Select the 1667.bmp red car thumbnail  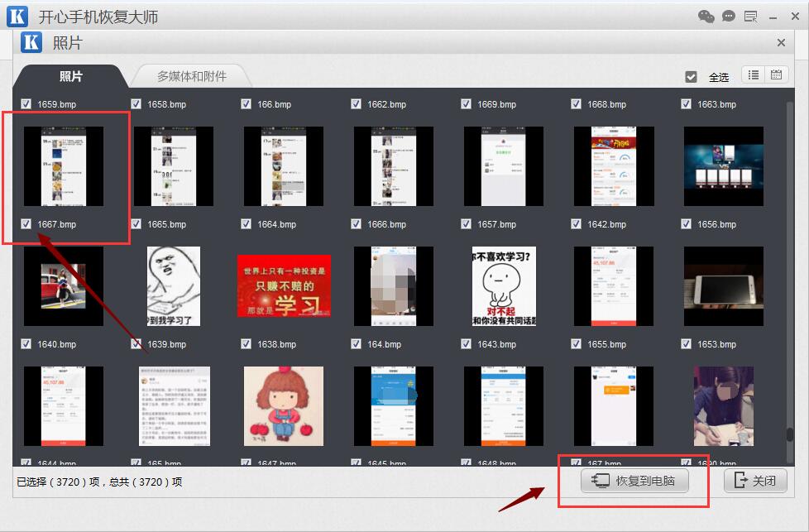pos(64,286)
